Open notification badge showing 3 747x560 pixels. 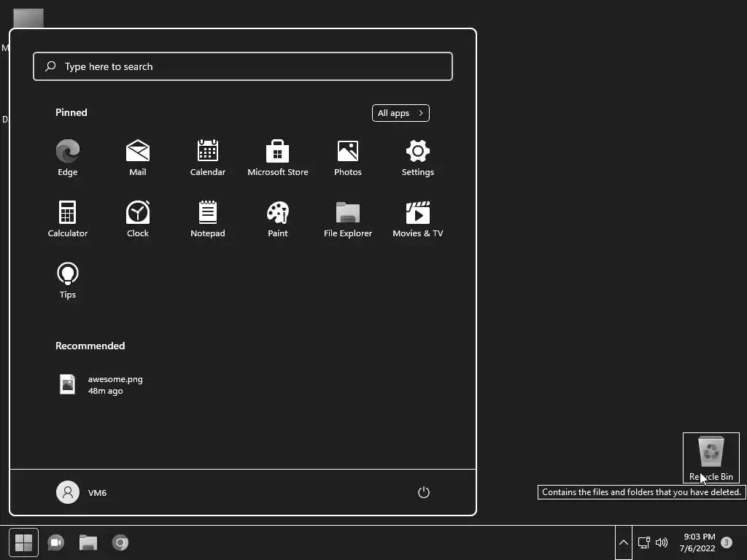tap(727, 542)
